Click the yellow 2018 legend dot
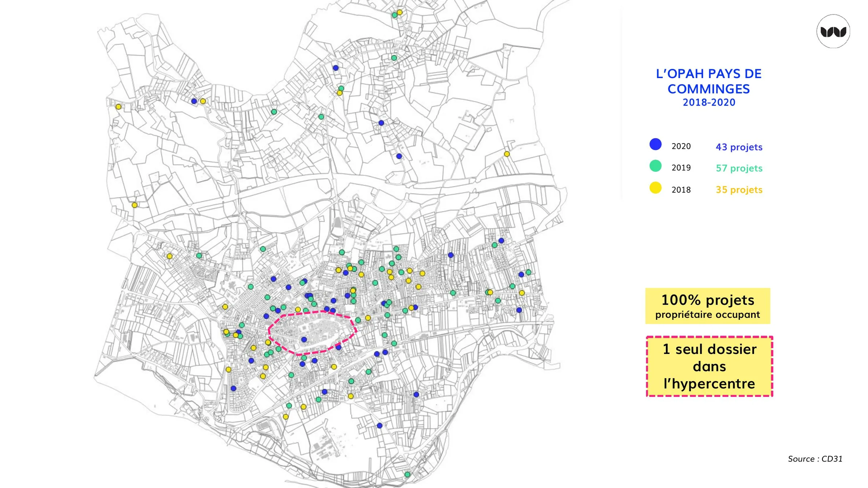This screenshot has height=488, width=868. coord(655,188)
